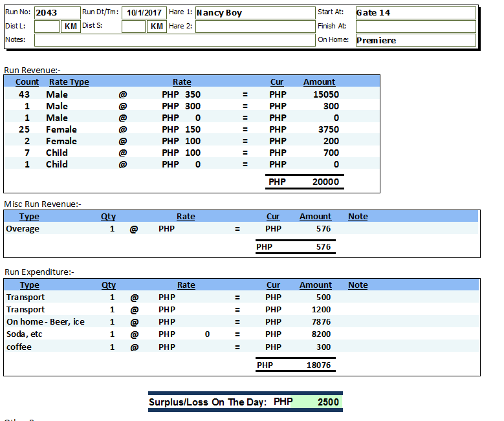504x421 pixels.
Task: Click the Run No field showing 2043
Action: click(x=56, y=13)
